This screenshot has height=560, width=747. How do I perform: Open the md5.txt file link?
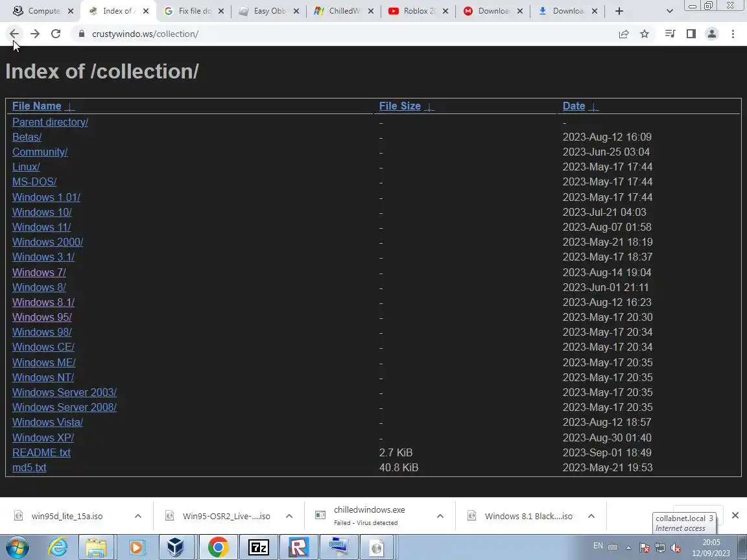tap(29, 467)
